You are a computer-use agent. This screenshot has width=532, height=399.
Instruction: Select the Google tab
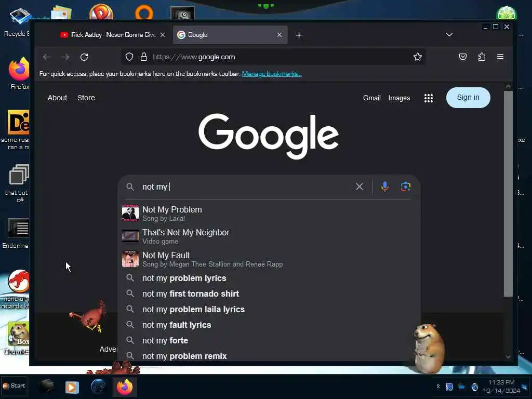tap(230, 35)
